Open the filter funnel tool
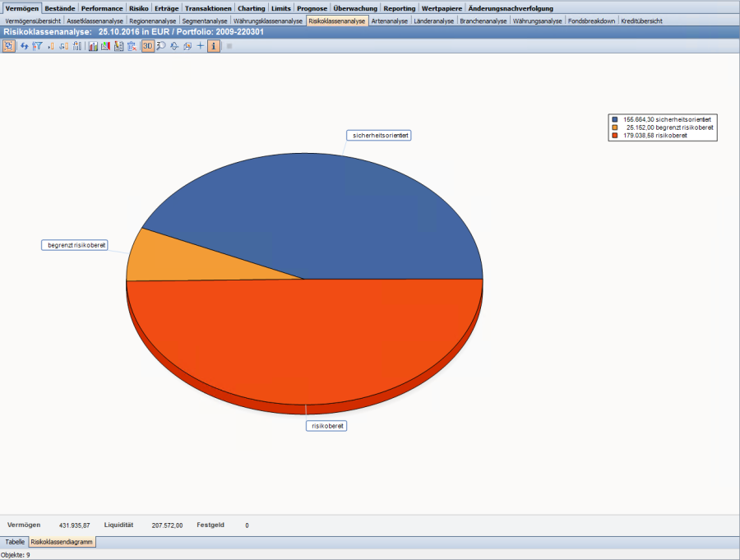Viewport: 740px width, 560px height. click(37, 46)
